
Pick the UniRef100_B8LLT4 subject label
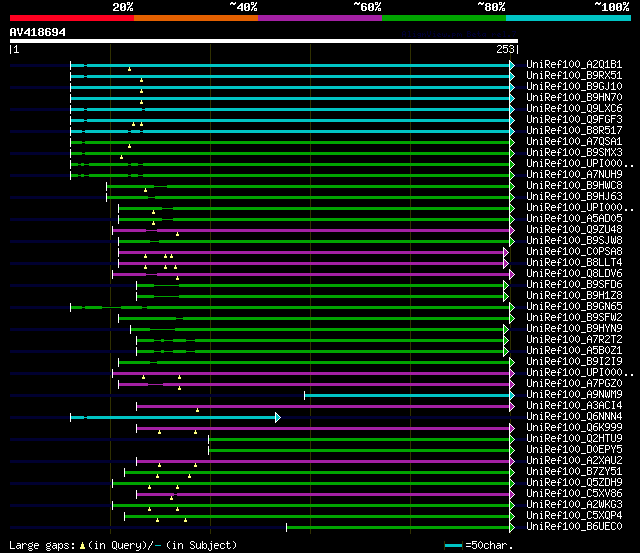574,263
